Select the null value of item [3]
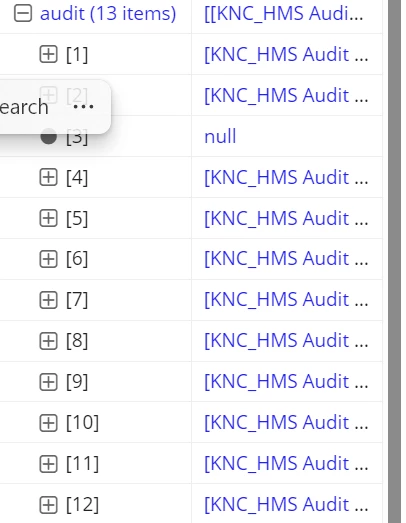Image resolution: width=406 pixels, height=523 pixels. [x=220, y=136]
